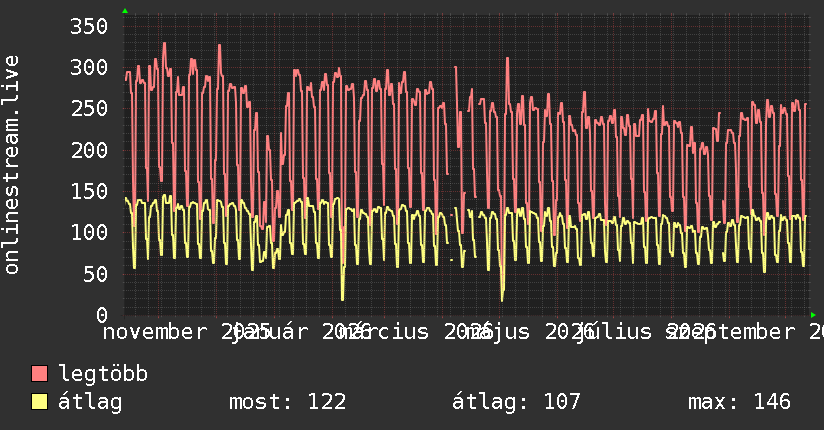Screen dimensions: 824x430
Task: Click the green arrow atop the y-axis
Action: tap(125, 11)
